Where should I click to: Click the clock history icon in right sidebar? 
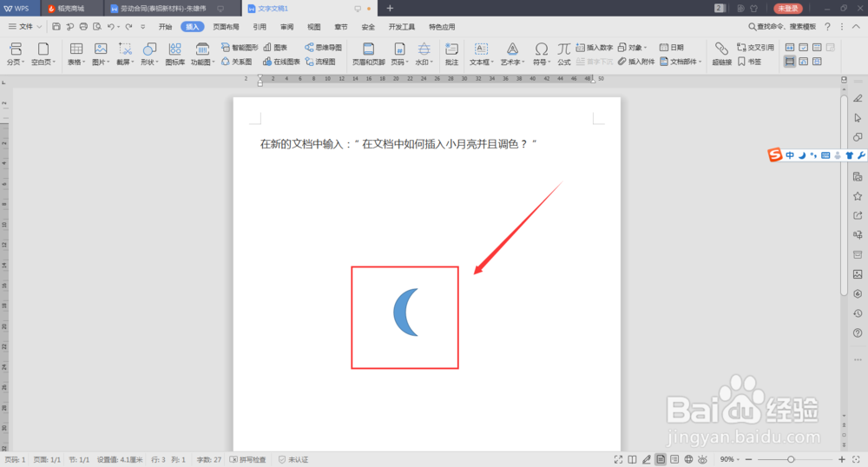coord(858,313)
